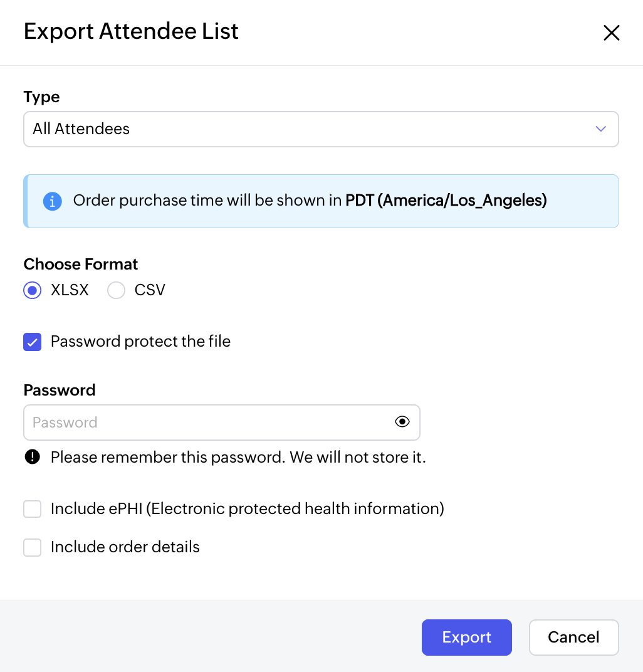This screenshot has width=643, height=672.
Task: Click Password protect the file label
Action: pos(140,342)
